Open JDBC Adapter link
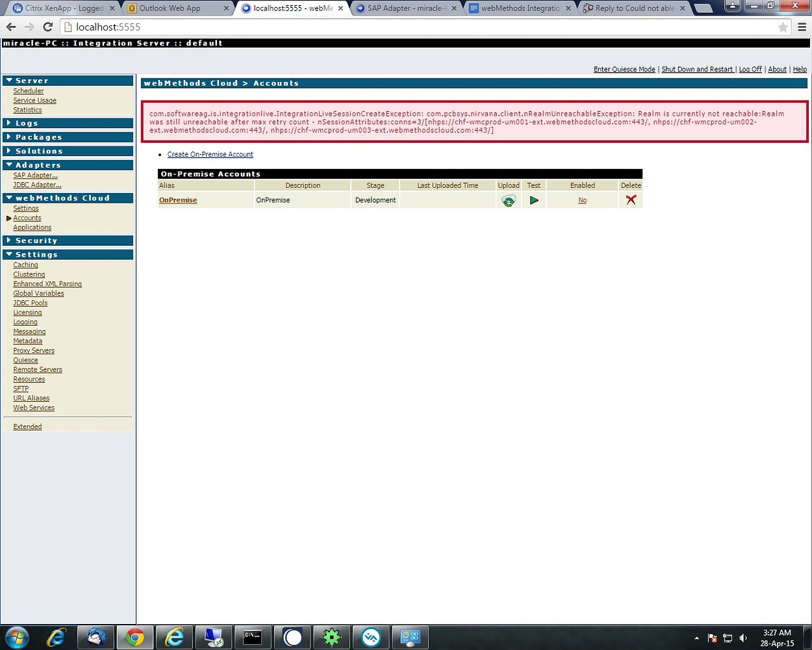 click(x=37, y=185)
